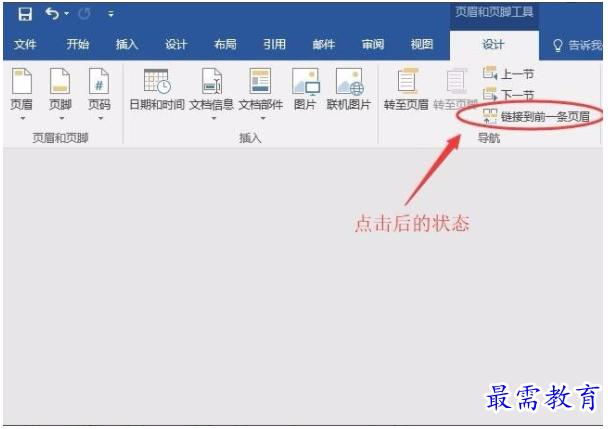The image size is (608, 429).
Task: Click the 页脚 footer icon
Action: (x=60, y=81)
